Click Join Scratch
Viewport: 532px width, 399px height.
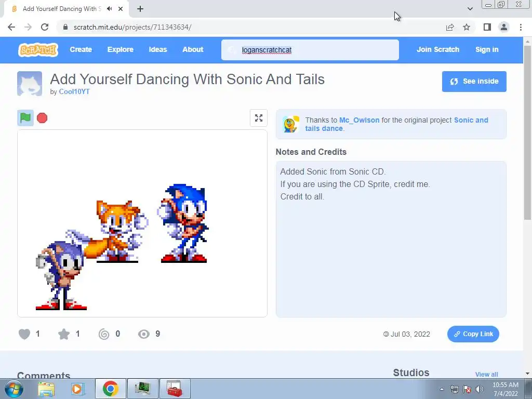point(438,49)
